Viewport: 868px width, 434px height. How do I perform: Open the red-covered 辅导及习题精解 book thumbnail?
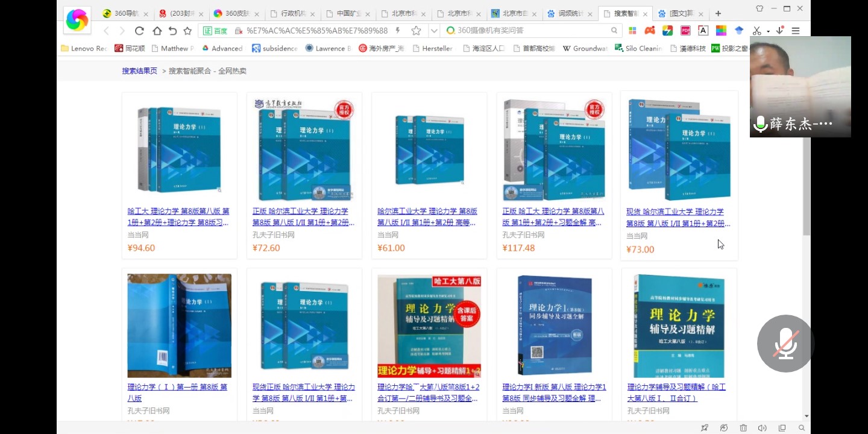(429, 326)
